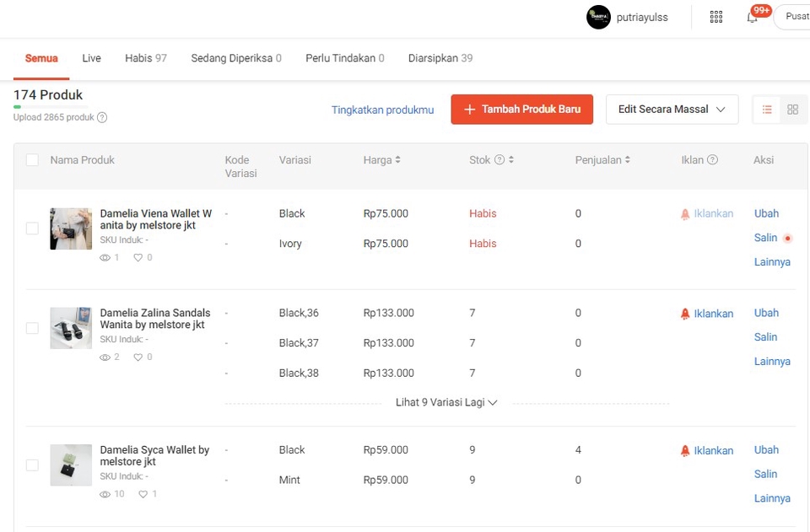Check the Damelia Syca Wallet product checkbox
The height and width of the screenshot is (532, 810).
point(32,465)
